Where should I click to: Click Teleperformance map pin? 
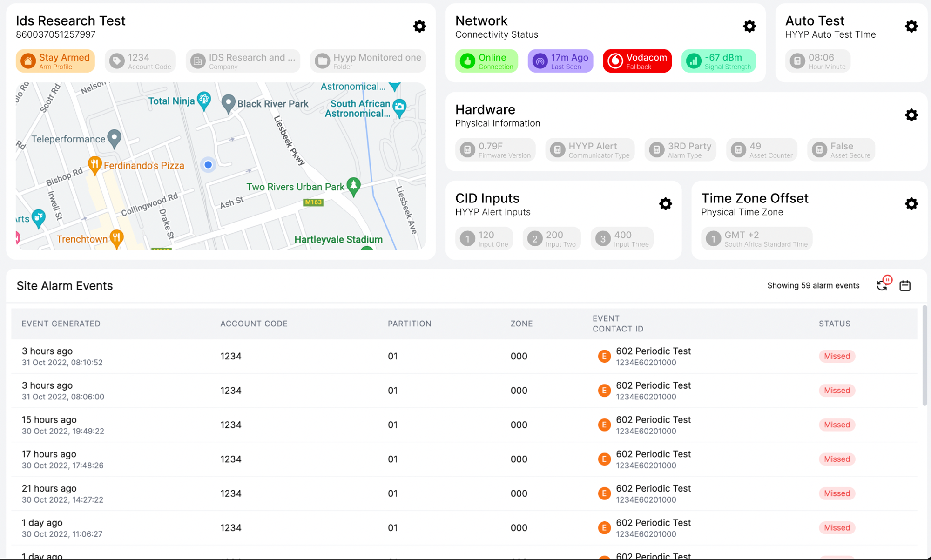point(114,139)
